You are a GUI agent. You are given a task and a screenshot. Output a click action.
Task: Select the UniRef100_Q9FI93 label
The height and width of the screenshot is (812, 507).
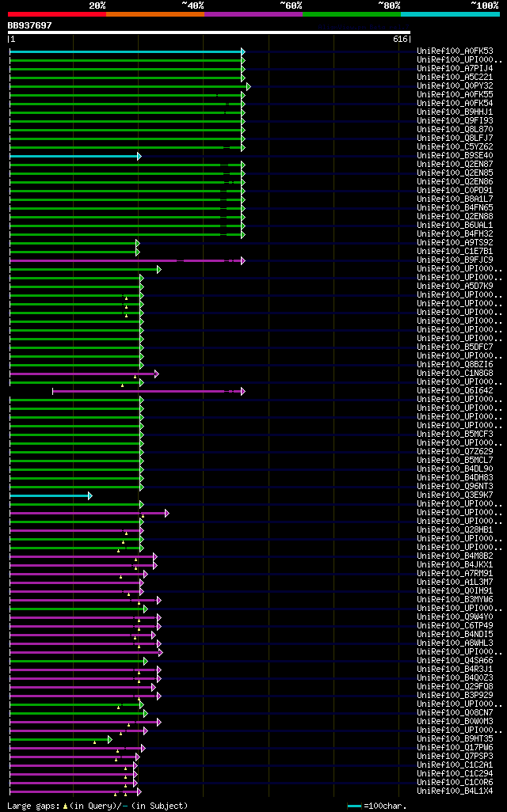[456, 121]
